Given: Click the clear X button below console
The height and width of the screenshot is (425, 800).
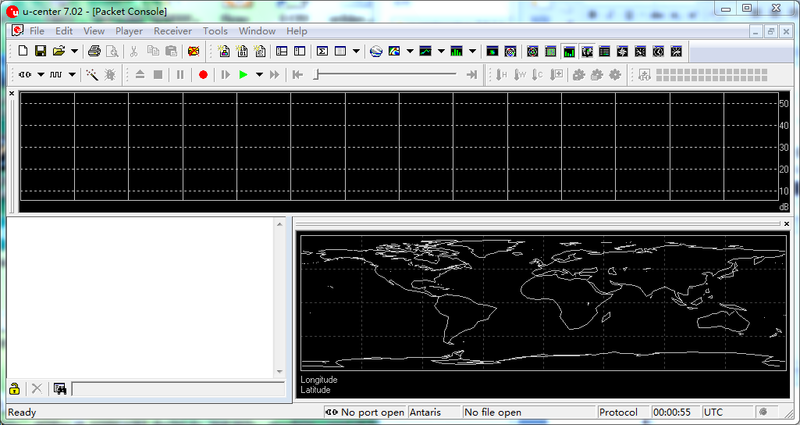Looking at the screenshot, I should pyautogui.click(x=37, y=389).
